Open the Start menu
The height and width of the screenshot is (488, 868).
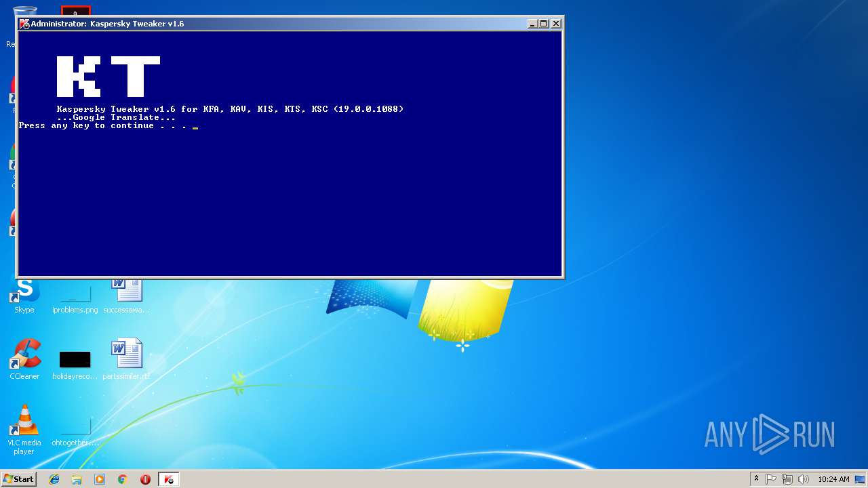pyautogui.click(x=18, y=479)
